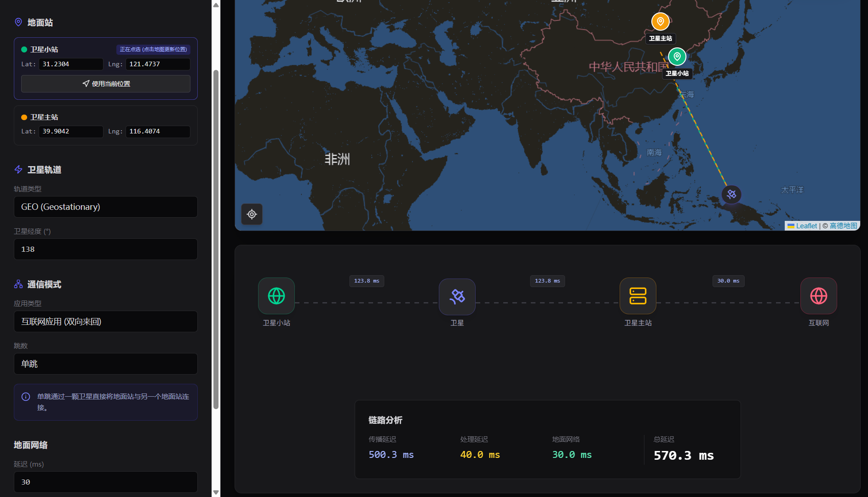Click the 总延迟 570.3 ms value

684,456
